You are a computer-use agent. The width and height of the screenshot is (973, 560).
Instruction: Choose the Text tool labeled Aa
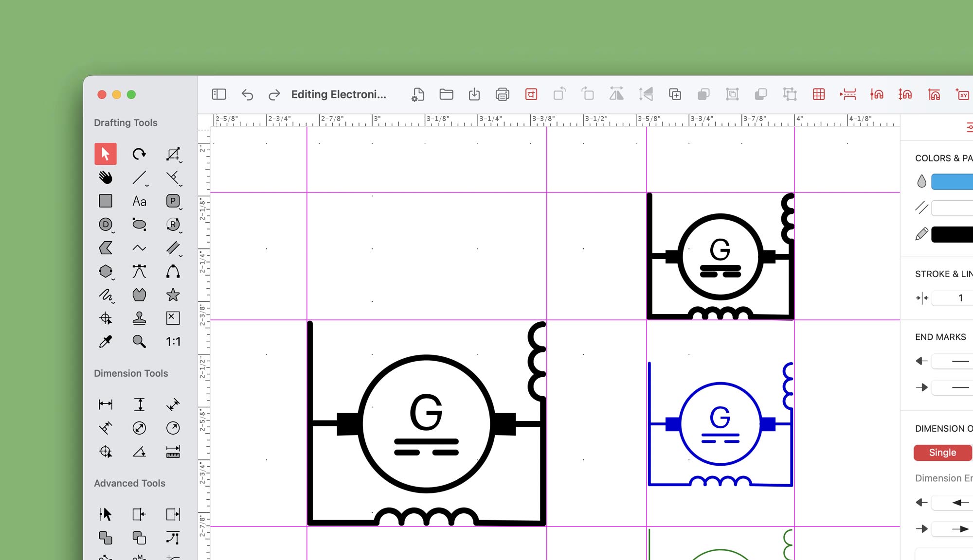(139, 201)
